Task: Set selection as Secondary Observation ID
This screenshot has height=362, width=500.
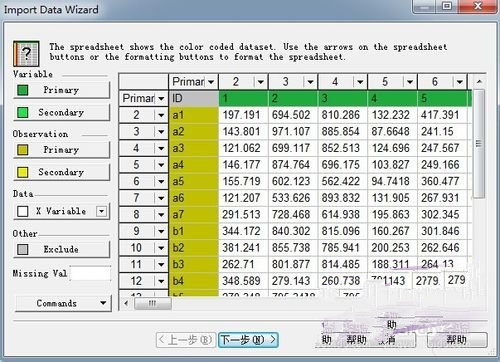Action: pyautogui.click(x=61, y=172)
